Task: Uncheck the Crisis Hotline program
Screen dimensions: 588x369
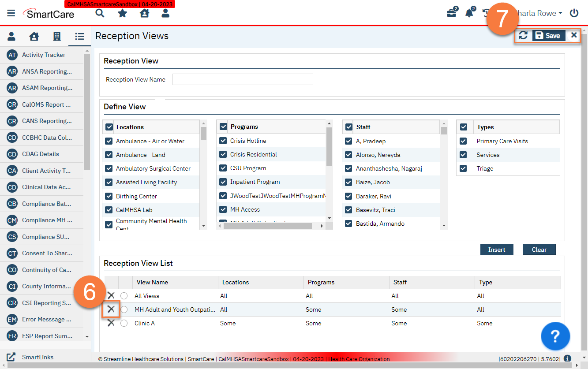Action: 224,141
